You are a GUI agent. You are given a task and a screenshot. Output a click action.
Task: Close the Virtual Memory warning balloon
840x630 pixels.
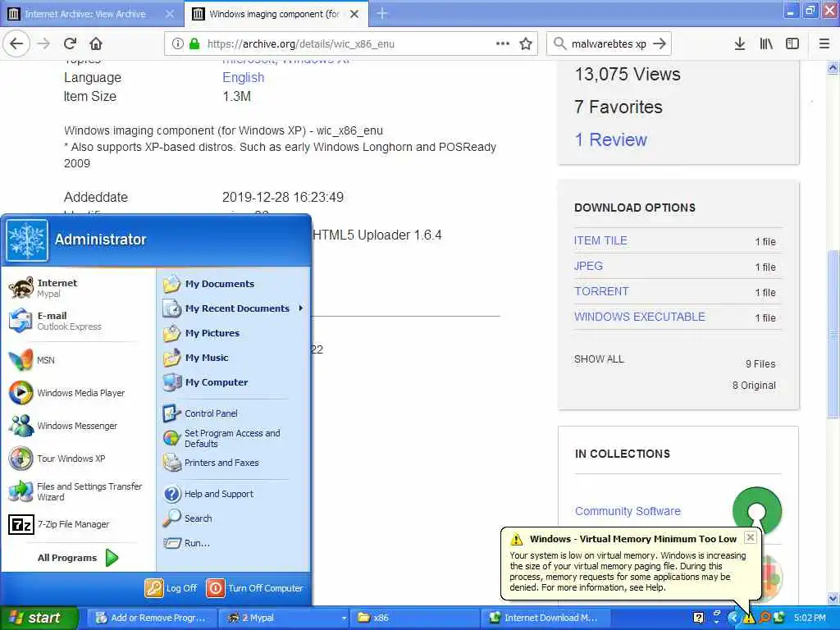(x=751, y=537)
